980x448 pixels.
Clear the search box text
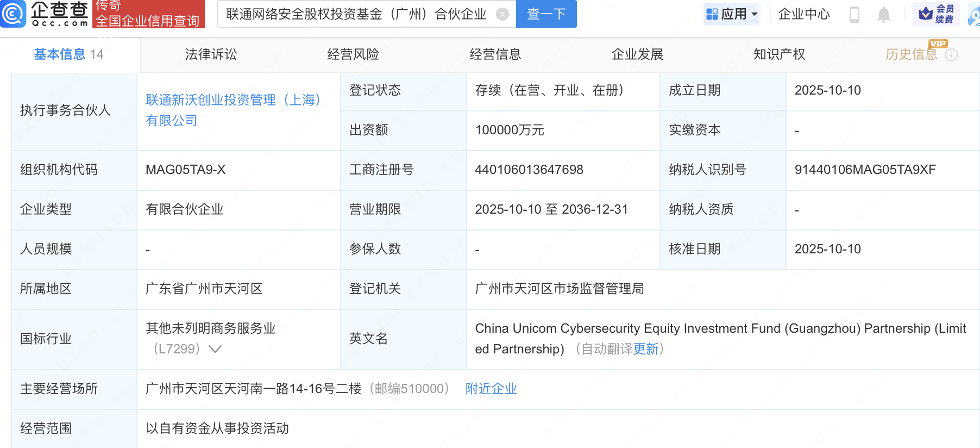pos(502,14)
